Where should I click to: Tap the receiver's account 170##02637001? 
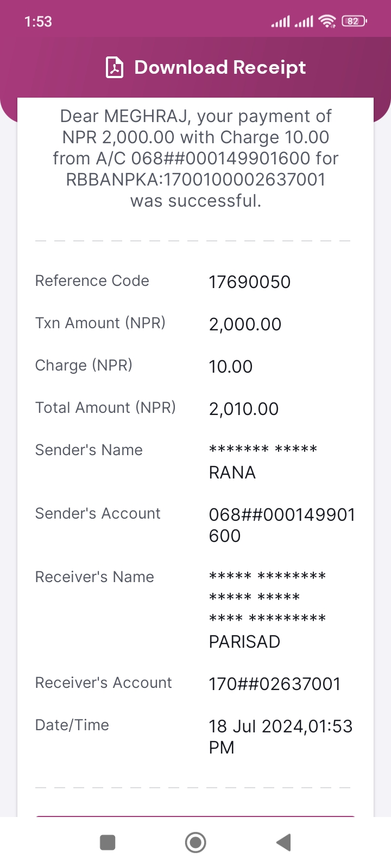click(275, 684)
